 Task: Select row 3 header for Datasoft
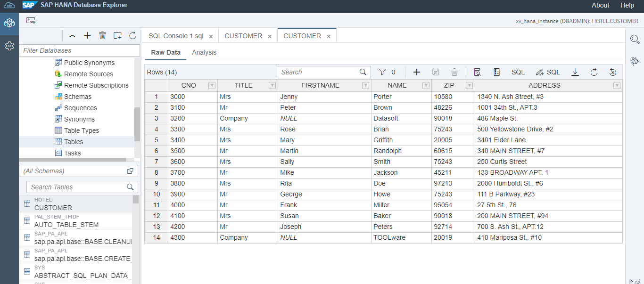156,118
